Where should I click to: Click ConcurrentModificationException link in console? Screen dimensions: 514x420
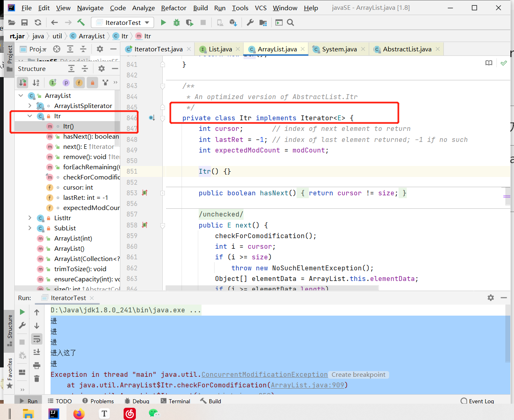pos(264,374)
